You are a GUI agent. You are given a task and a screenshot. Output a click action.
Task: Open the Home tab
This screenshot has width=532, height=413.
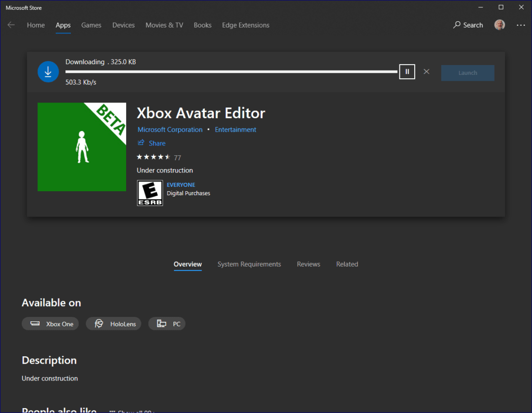[35, 25]
